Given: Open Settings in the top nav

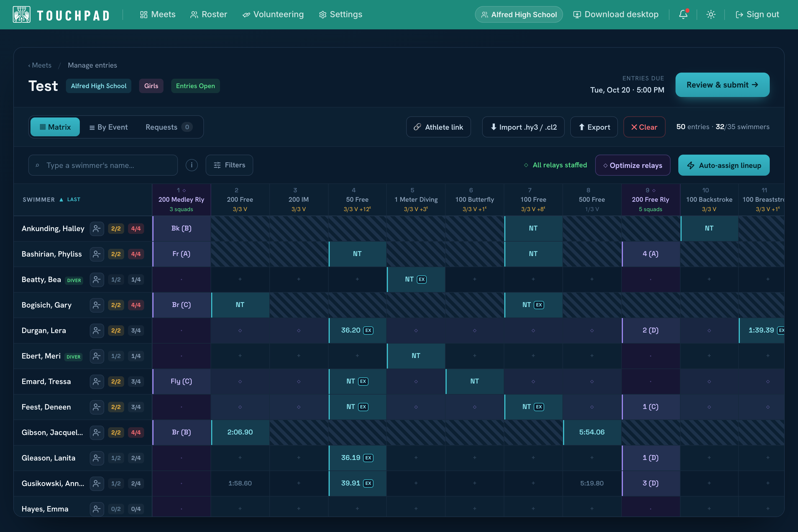Looking at the screenshot, I should [341, 14].
